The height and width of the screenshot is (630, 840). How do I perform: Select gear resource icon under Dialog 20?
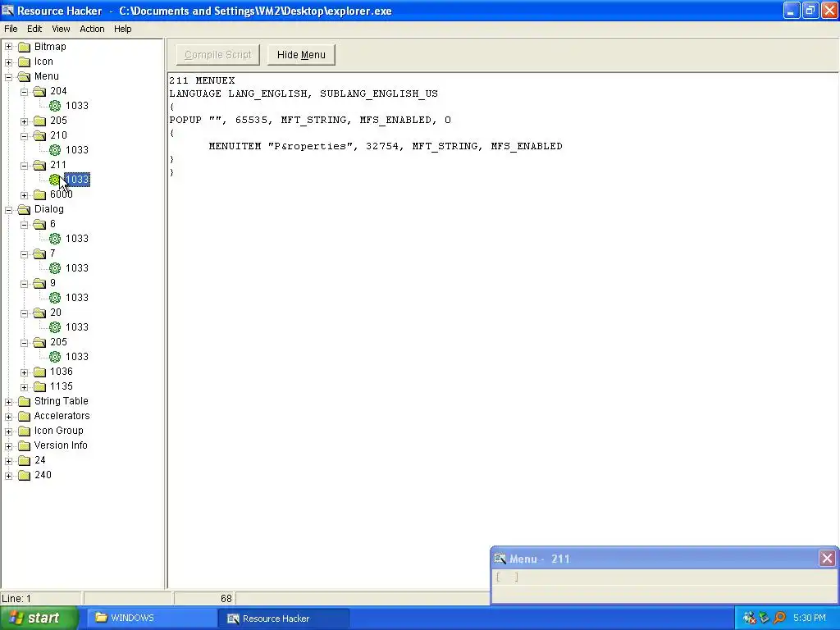[55, 326]
